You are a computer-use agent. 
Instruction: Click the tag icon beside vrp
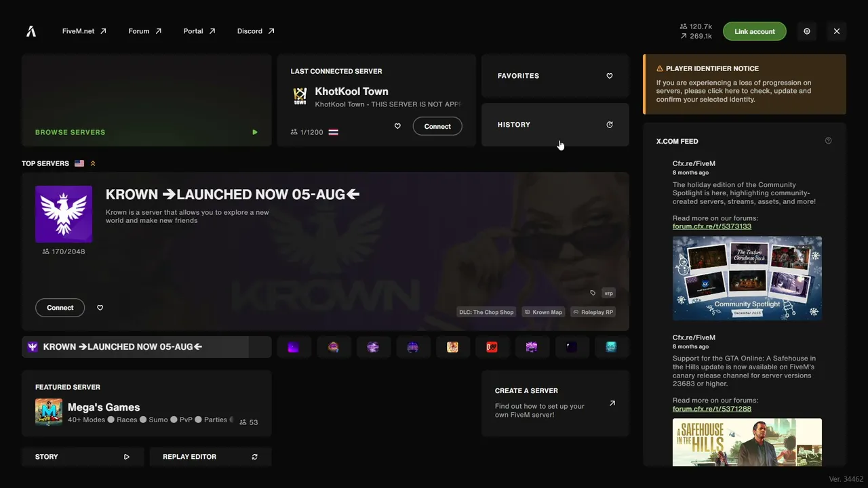(593, 293)
